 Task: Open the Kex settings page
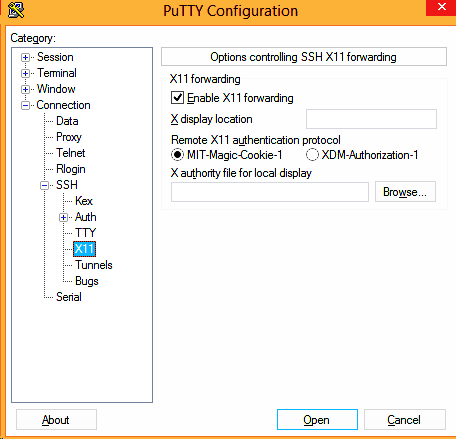pyautogui.click(x=84, y=201)
